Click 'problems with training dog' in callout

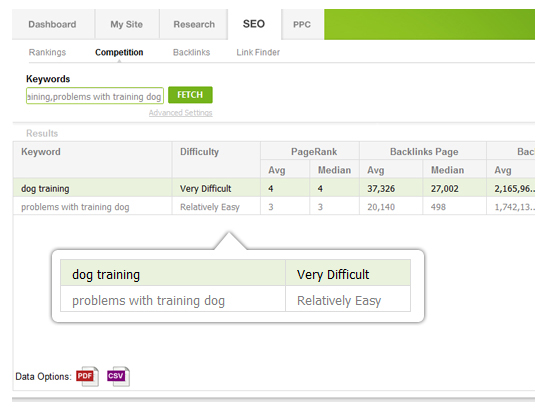click(173, 299)
